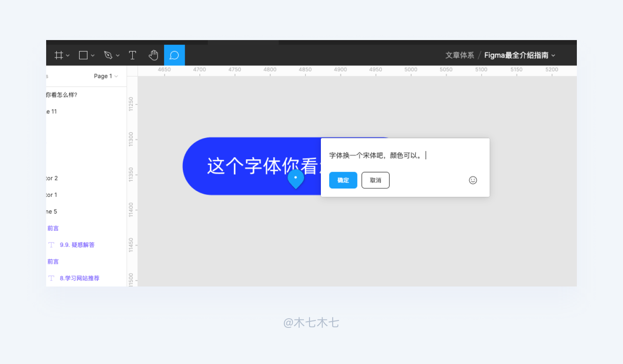Click the 确定 button to submit comment
Image resolution: width=623 pixels, height=364 pixels.
(343, 180)
